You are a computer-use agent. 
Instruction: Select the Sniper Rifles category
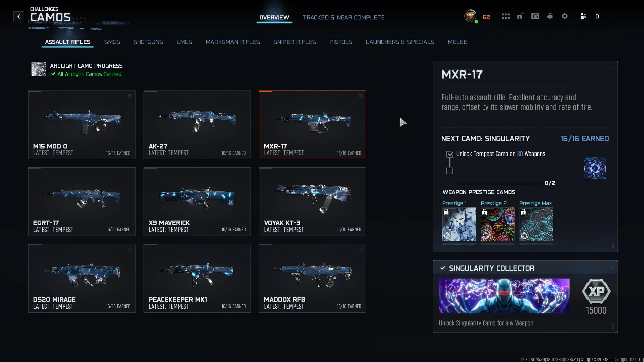pos(294,42)
